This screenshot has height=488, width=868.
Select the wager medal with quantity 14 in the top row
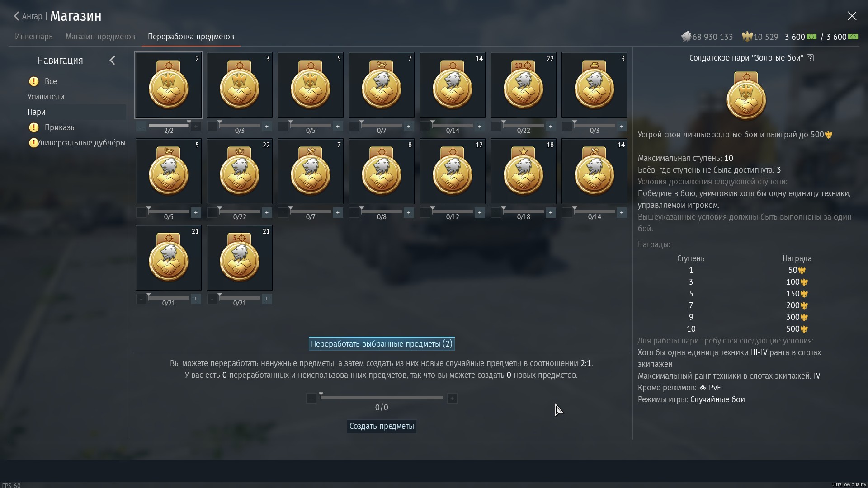[x=452, y=85]
